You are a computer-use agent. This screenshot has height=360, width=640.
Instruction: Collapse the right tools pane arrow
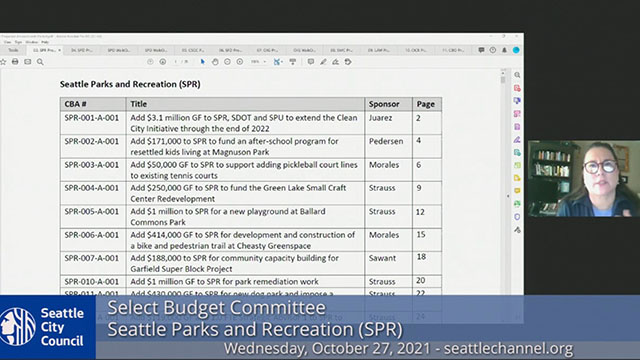click(508, 196)
